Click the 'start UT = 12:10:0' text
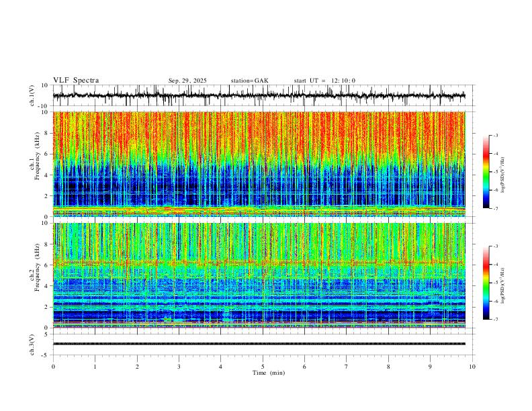This screenshot has height=411, width=532. [324, 81]
